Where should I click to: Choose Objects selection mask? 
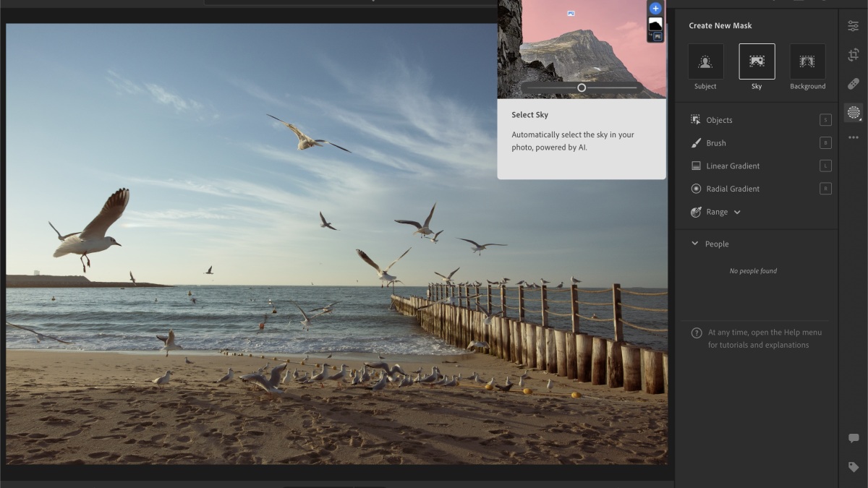pyautogui.click(x=719, y=120)
